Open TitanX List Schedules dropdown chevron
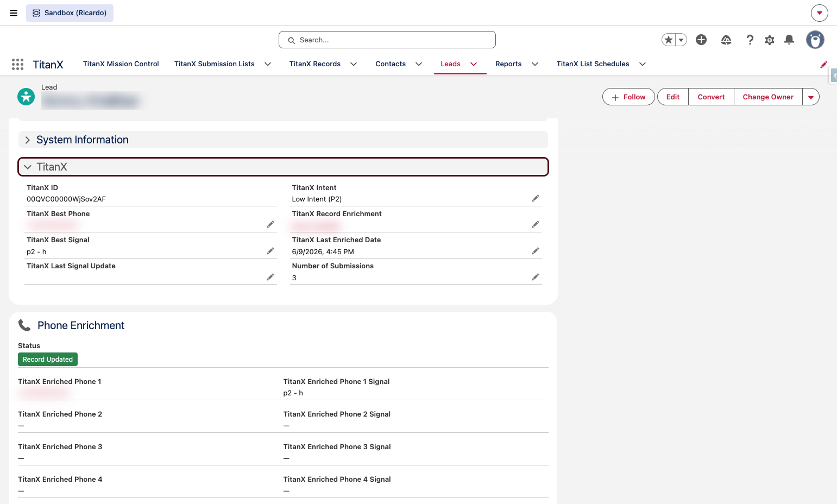837x504 pixels. pyautogui.click(x=643, y=64)
